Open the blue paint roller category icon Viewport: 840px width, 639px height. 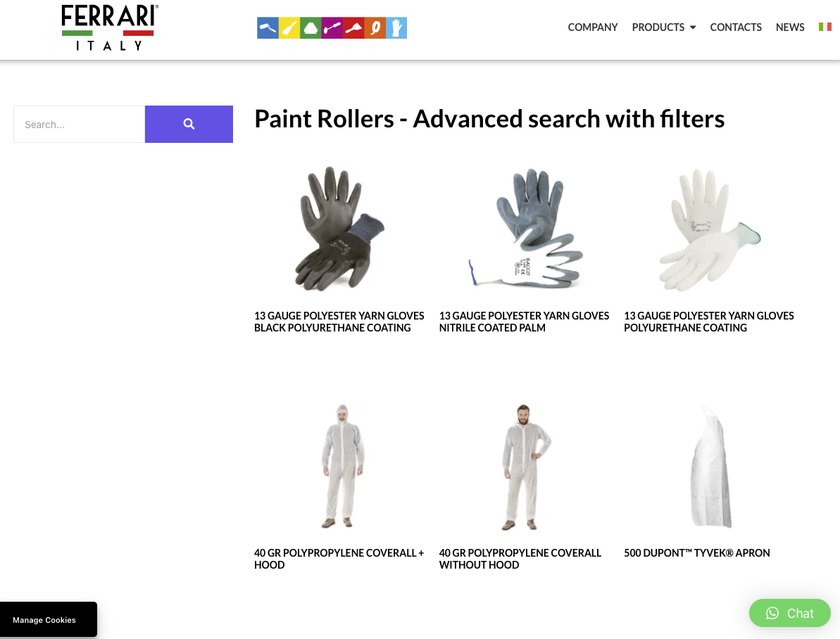tap(268, 28)
